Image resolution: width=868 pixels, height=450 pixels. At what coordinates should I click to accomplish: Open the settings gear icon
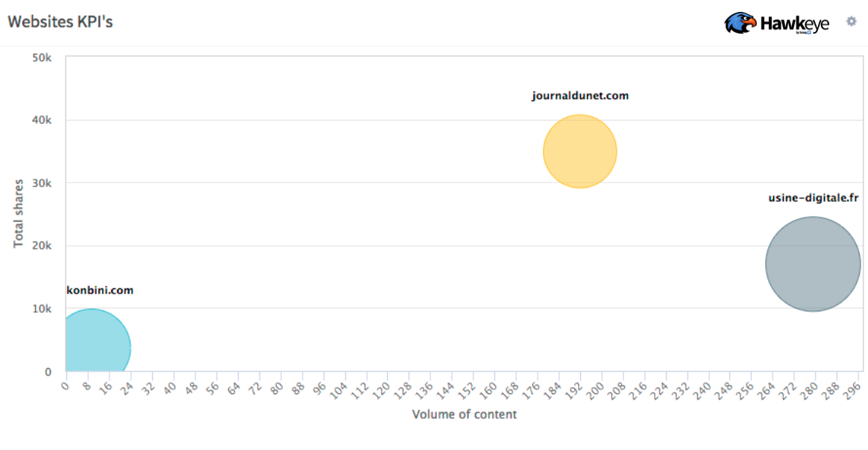point(851,22)
